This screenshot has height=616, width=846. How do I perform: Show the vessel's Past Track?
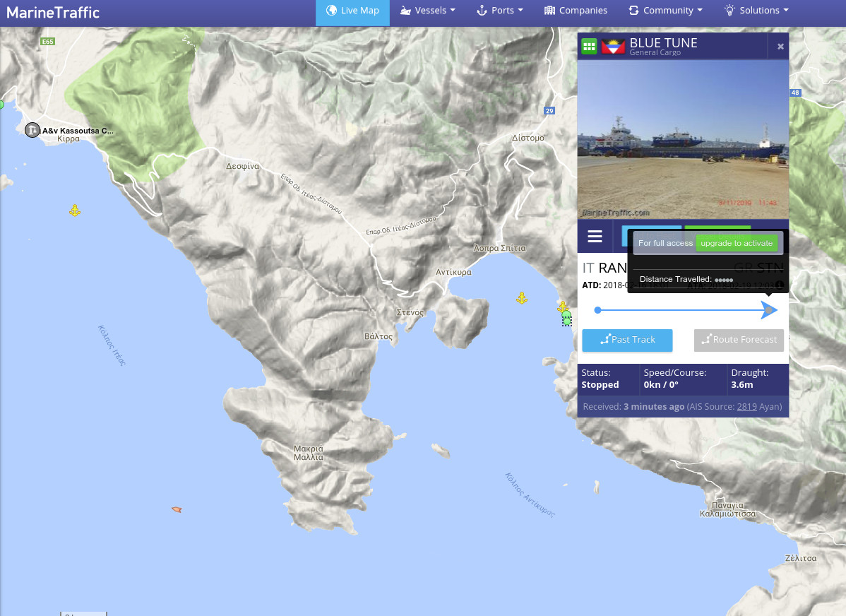click(x=627, y=340)
